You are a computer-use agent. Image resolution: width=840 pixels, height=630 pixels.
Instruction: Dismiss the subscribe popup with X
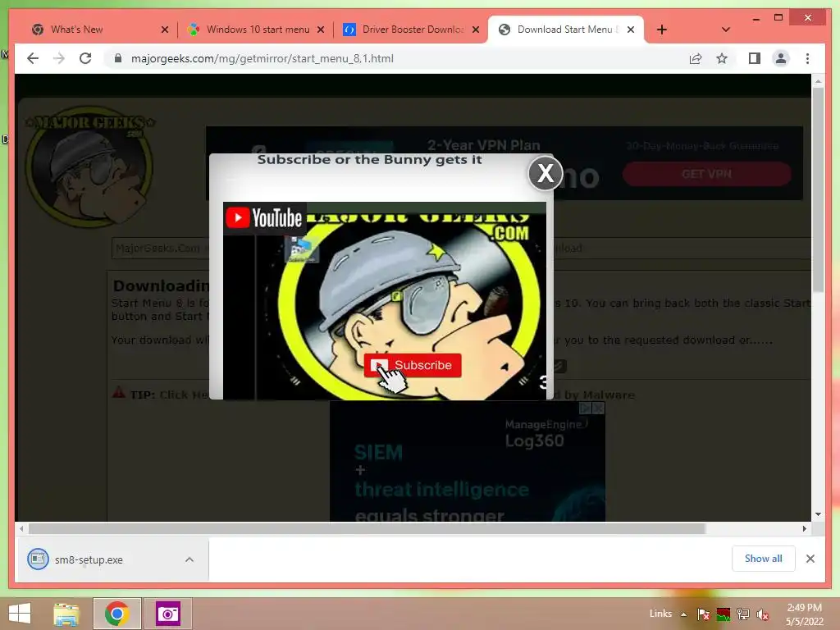tap(546, 173)
